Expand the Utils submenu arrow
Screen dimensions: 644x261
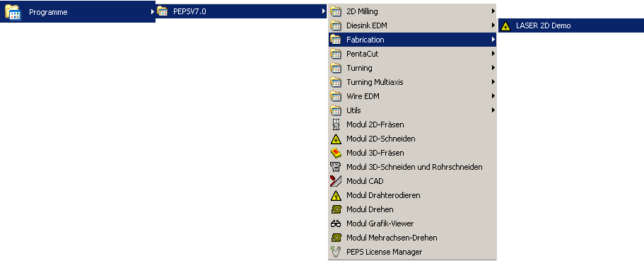coord(493,110)
